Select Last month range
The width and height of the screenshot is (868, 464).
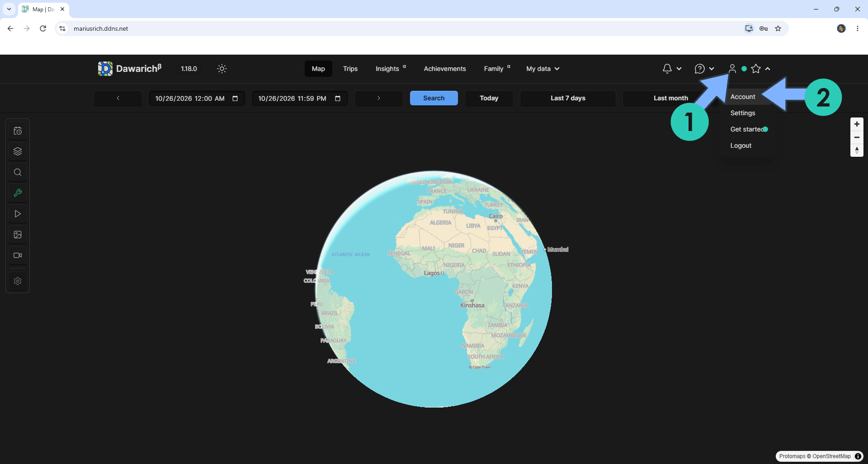[x=671, y=98]
